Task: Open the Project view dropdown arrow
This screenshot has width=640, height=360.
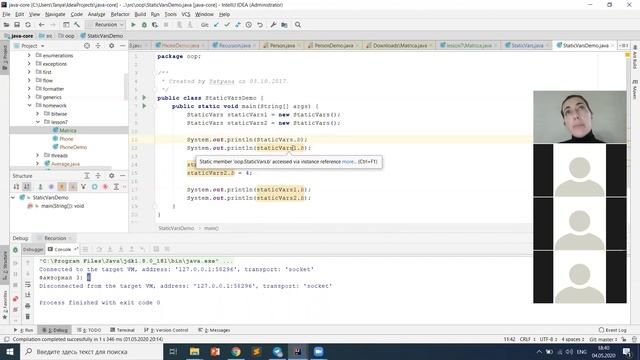Action: pos(42,46)
